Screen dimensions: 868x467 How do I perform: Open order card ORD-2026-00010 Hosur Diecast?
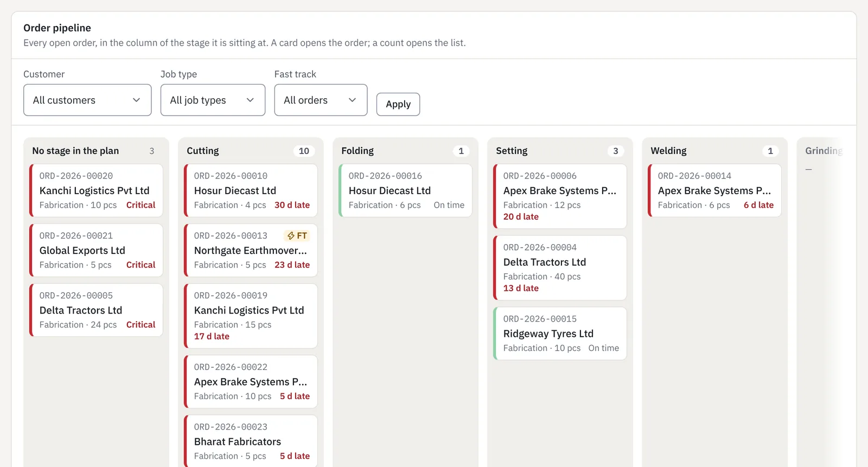point(251,190)
